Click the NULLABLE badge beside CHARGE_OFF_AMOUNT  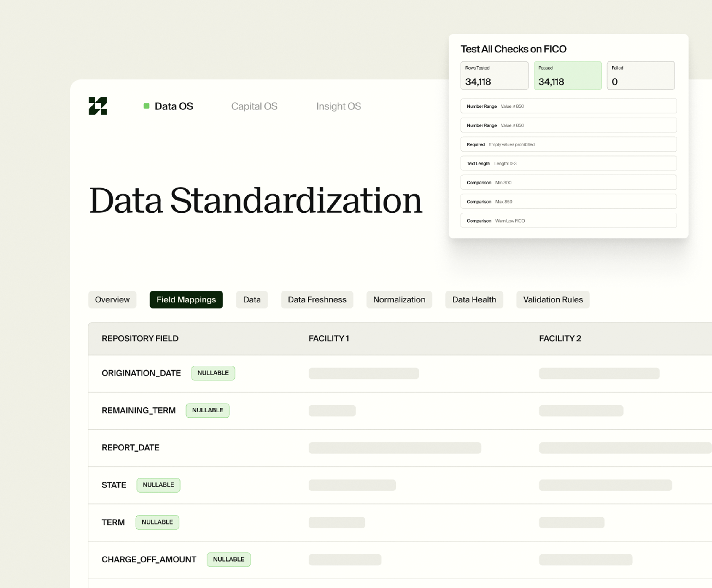(x=229, y=559)
